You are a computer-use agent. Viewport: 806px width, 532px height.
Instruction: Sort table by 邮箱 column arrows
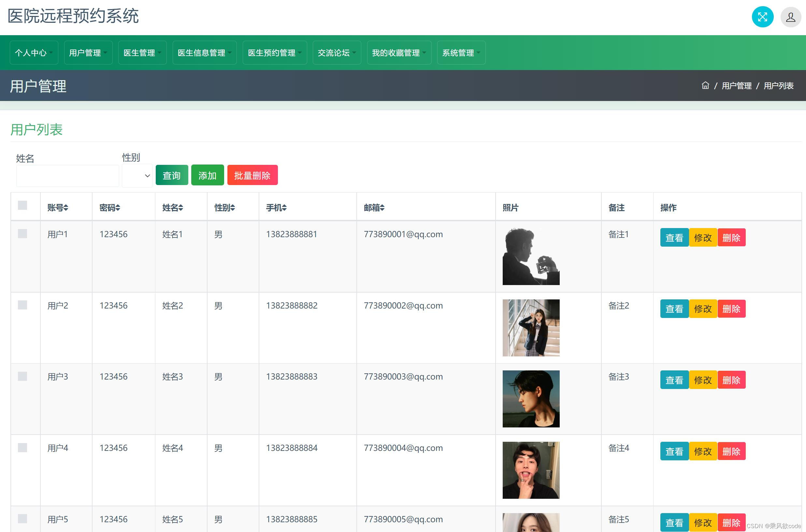(382, 208)
